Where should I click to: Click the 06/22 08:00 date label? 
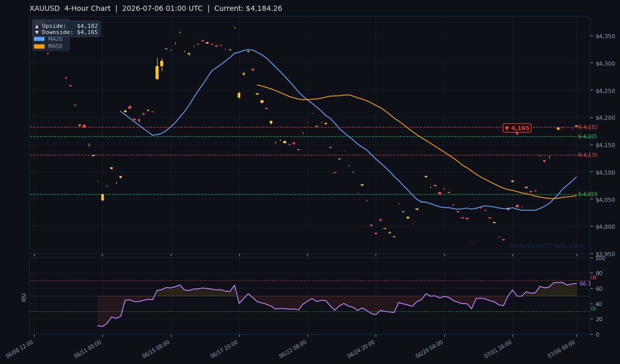coord(293,349)
